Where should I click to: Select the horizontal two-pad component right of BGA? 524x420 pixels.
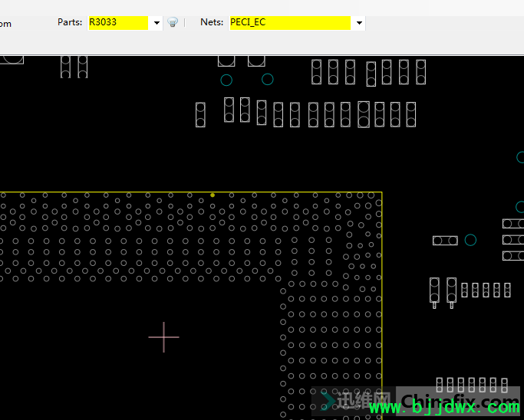click(x=445, y=241)
